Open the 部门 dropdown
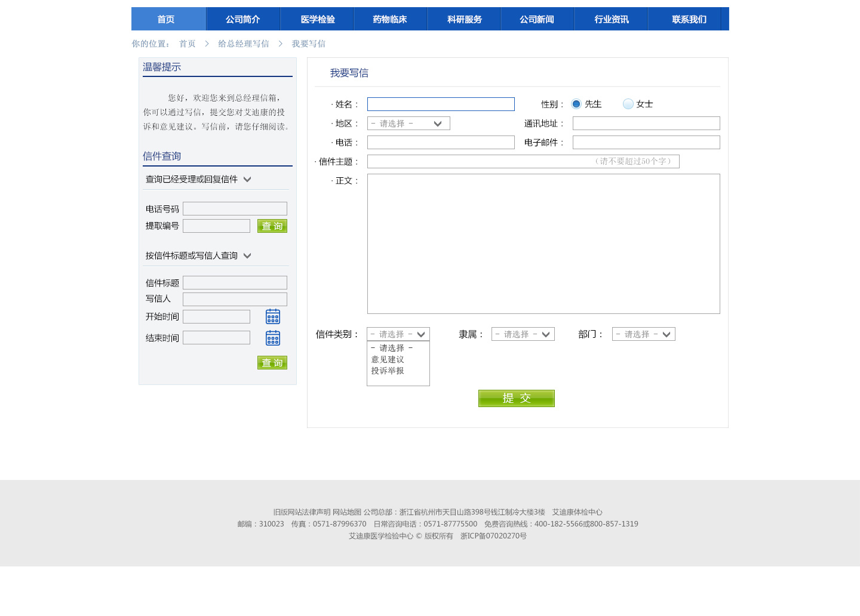Viewport: 860px width, 616px height. [x=643, y=334]
